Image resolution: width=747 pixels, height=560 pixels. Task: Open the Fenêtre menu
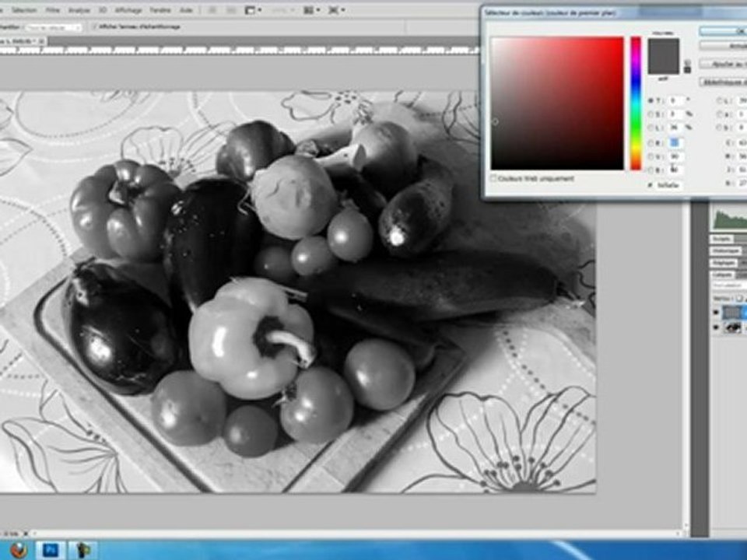(160, 10)
